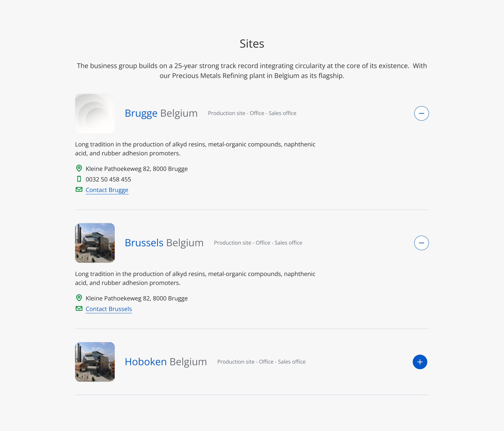
Task: Click the location pin icon in Brussels section
Action: (x=79, y=298)
